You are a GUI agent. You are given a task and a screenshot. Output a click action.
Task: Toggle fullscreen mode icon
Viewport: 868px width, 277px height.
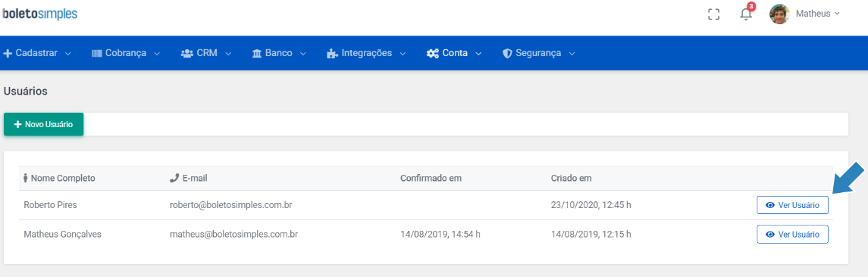click(x=714, y=14)
